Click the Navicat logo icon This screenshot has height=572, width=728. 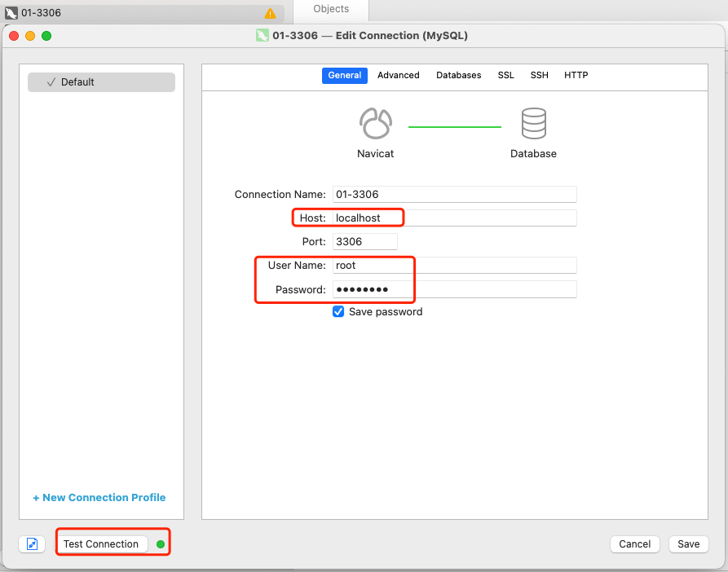pyautogui.click(x=375, y=123)
